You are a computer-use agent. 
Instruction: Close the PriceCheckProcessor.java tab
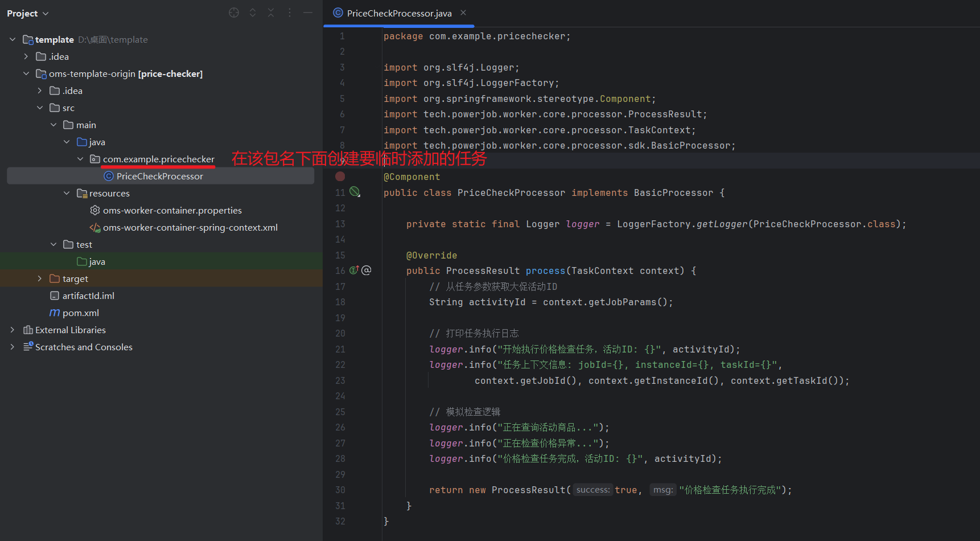click(x=463, y=13)
